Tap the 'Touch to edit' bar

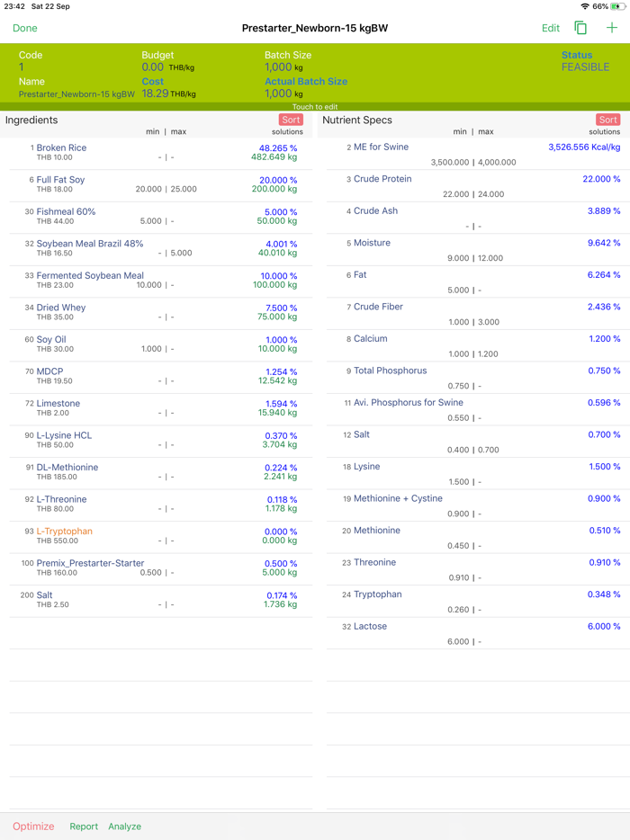315,107
